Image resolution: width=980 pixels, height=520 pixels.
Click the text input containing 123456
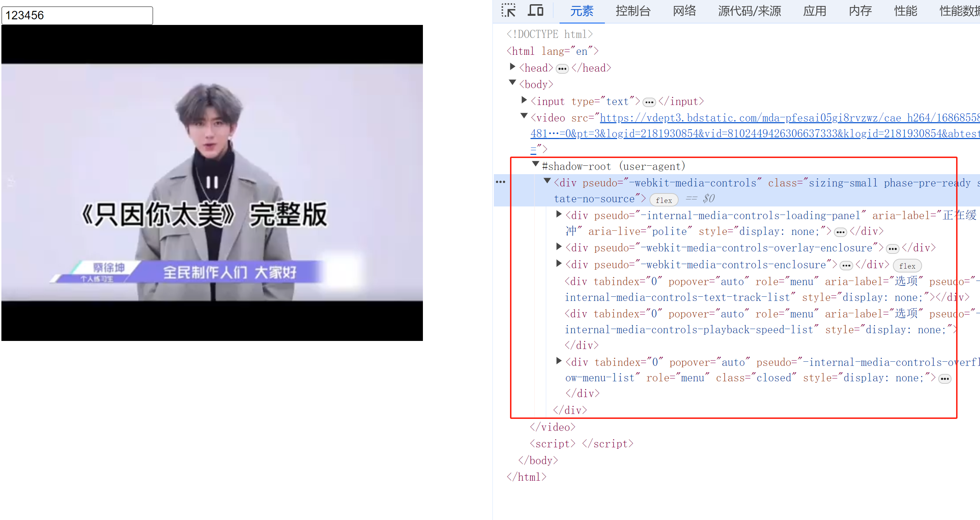pos(77,15)
